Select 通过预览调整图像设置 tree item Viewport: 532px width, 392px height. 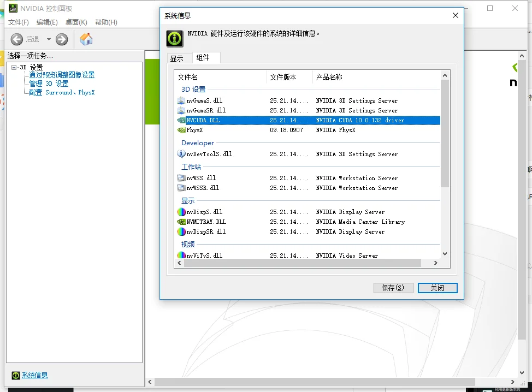pyautogui.click(x=62, y=75)
